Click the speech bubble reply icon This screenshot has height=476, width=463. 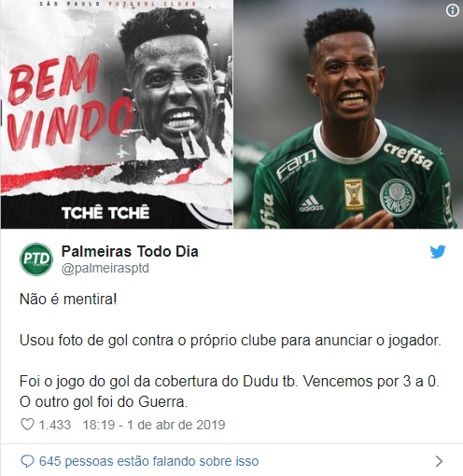tap(27, 461)
